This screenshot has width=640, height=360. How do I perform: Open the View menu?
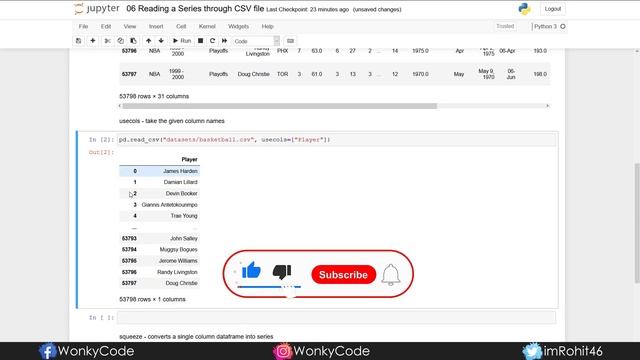(x=130, y=26)
